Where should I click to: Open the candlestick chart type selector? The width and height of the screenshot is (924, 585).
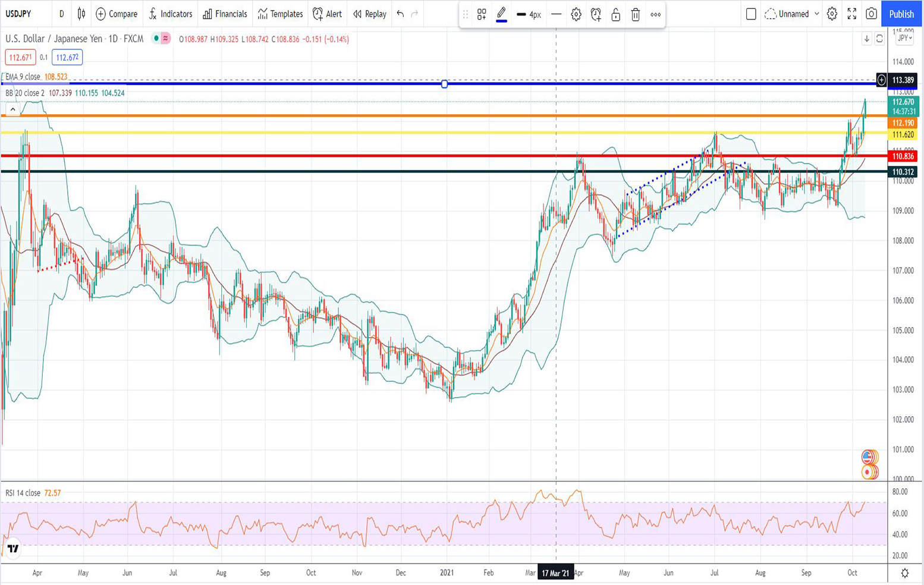coord(81,14)
